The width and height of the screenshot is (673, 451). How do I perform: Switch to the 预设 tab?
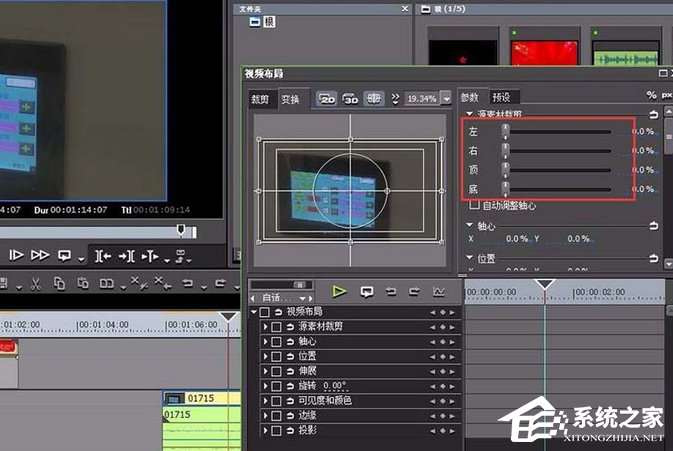click(502, 97)
